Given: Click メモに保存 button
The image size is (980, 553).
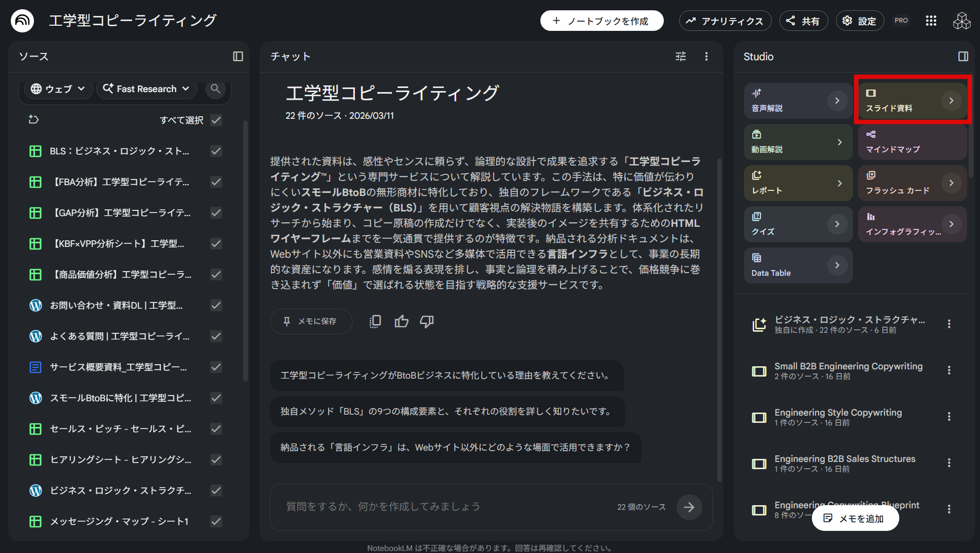Looking at the screenshot, I should (x=311, y=322).
